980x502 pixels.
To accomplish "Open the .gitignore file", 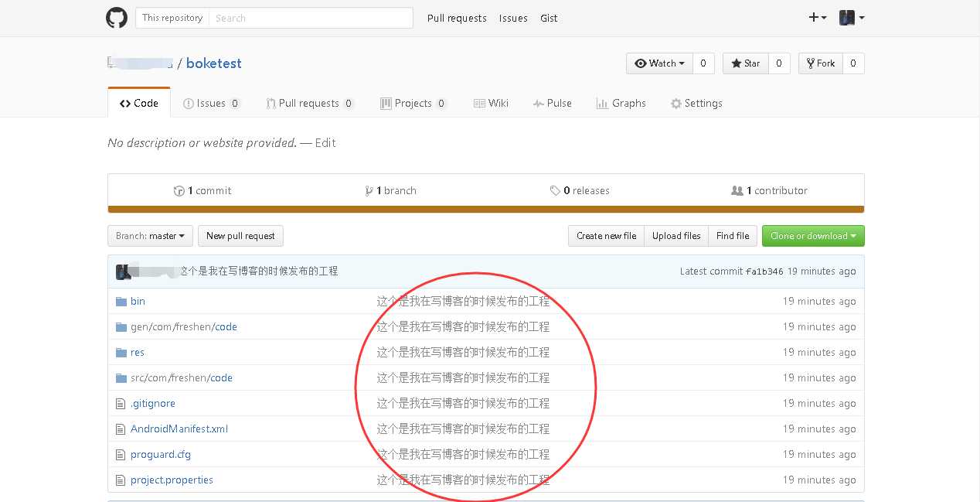I will (x=153, y=404).
